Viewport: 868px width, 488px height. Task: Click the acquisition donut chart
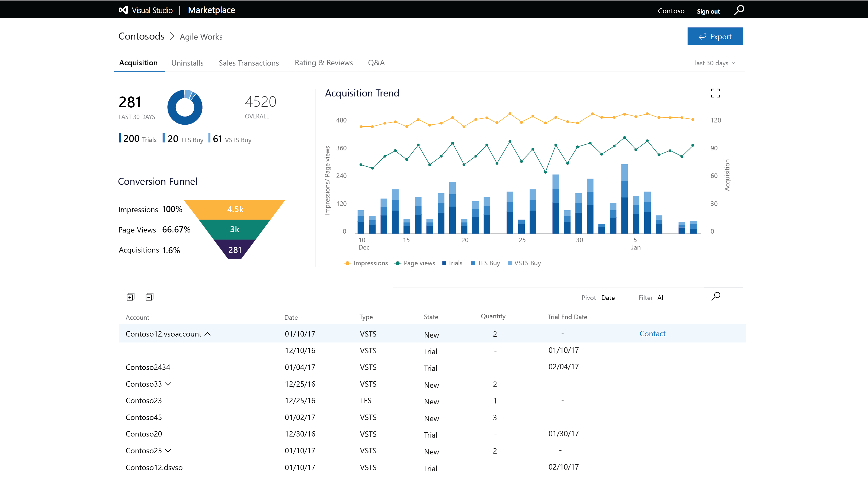tap(185, 107)
